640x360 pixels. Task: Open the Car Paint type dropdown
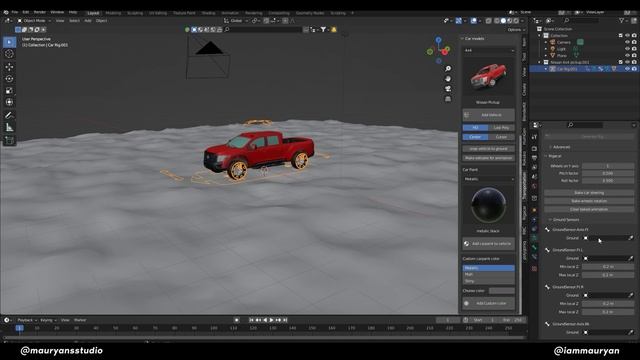[x=489, y=179]
